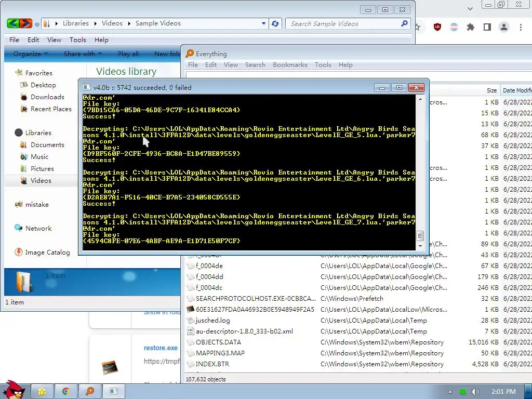Open the Tools menu in Explorer
Viewport: 532px width, 399px height.
[x=78, y=39]
